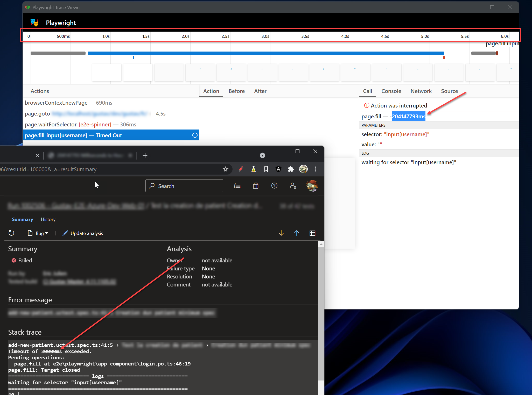The height and width of the screenshot is (395, 532).
Task: Close the first browser tab
Action: click(37, 155)
